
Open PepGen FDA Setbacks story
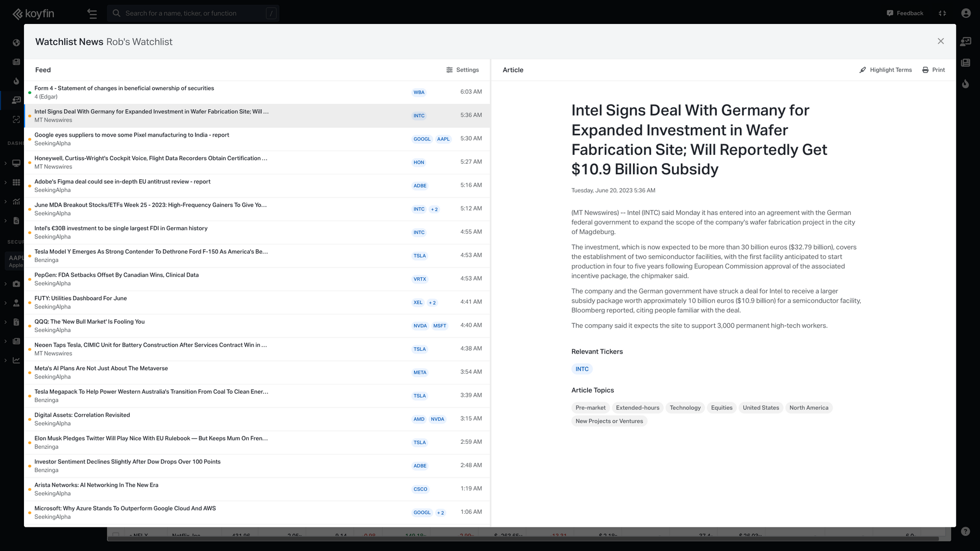(x=257, y=279)
